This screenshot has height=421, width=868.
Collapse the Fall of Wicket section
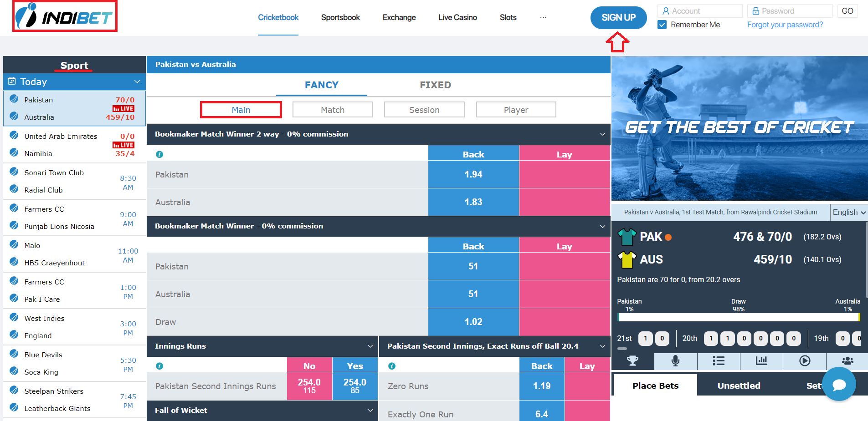[370, 411]
